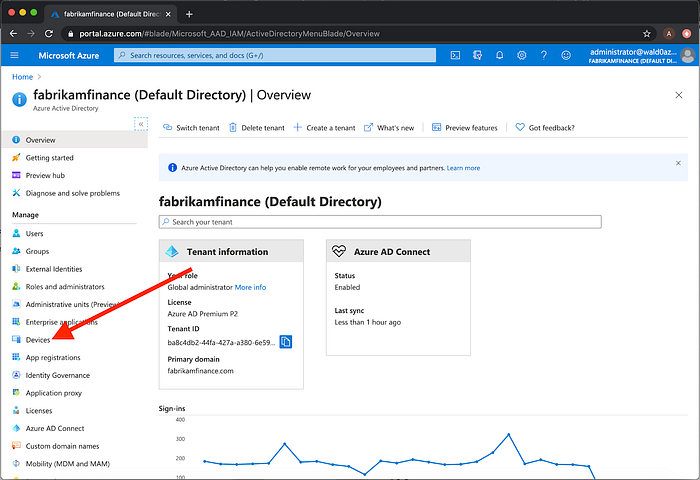Click Switch tenant
Image resolution: width=700 pixels, height=480 pixels.
191,128
